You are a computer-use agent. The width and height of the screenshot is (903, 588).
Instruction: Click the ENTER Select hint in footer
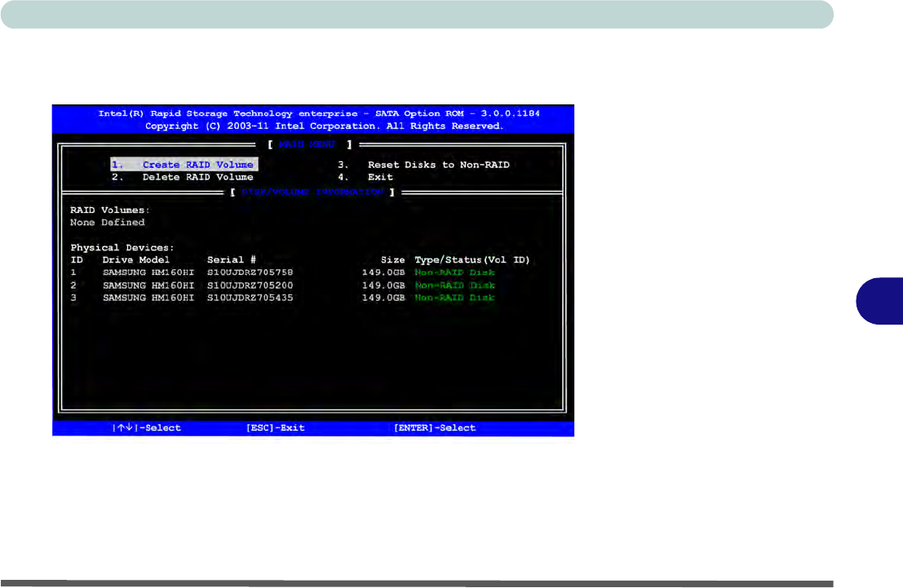click(434, 428)
